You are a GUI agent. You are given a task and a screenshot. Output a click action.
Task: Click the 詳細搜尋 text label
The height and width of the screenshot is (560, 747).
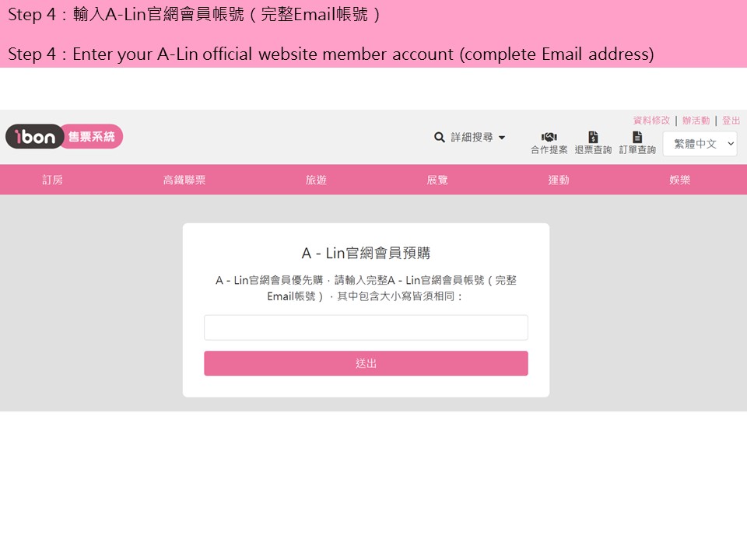point(472,138)
